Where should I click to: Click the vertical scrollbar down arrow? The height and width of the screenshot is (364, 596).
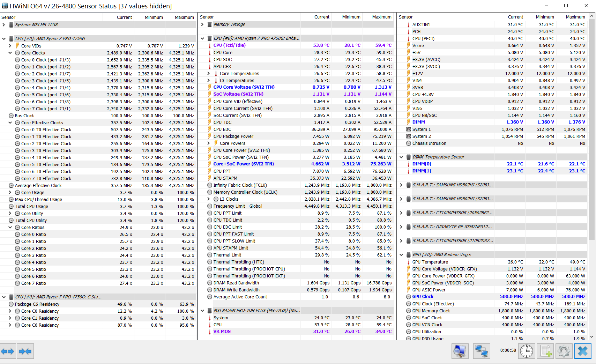[x=592, y=337]
